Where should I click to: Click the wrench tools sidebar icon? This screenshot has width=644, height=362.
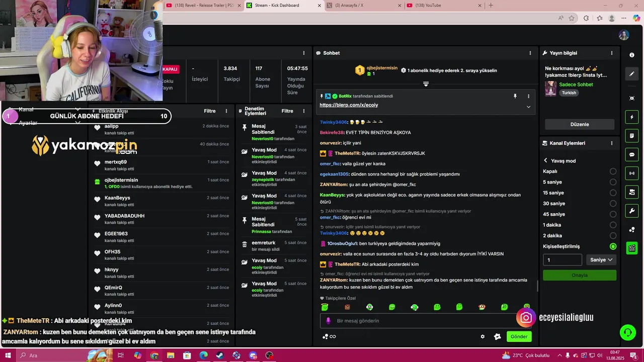632,211
